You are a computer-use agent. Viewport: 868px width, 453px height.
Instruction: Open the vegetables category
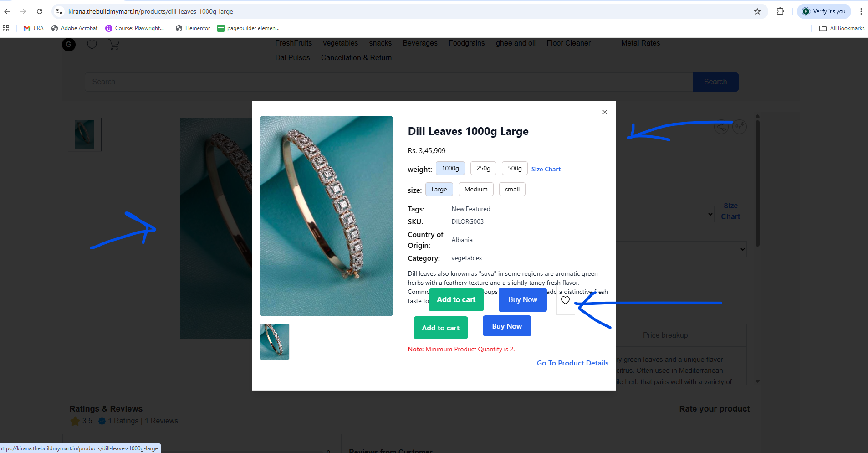pyautogui.click(x=341, y=43)
